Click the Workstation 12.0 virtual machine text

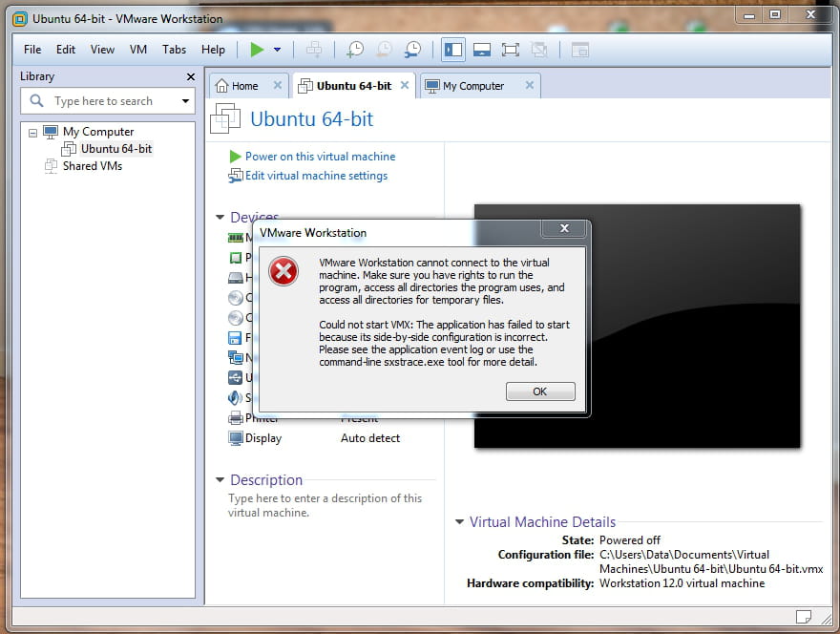click(682, 583)
